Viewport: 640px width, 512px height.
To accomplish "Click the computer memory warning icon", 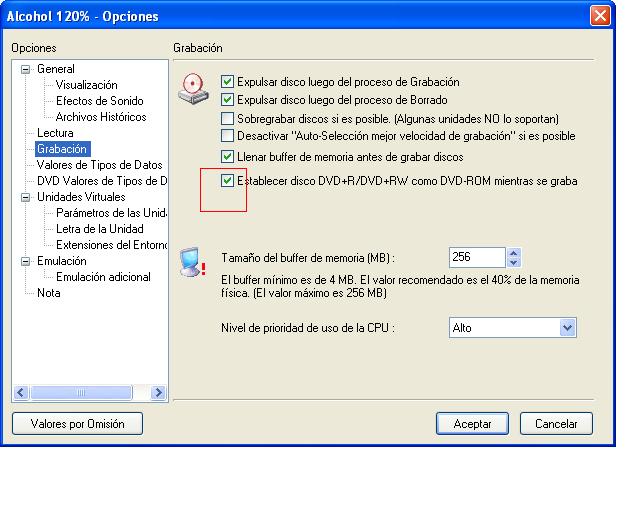I will click(193, 262).
